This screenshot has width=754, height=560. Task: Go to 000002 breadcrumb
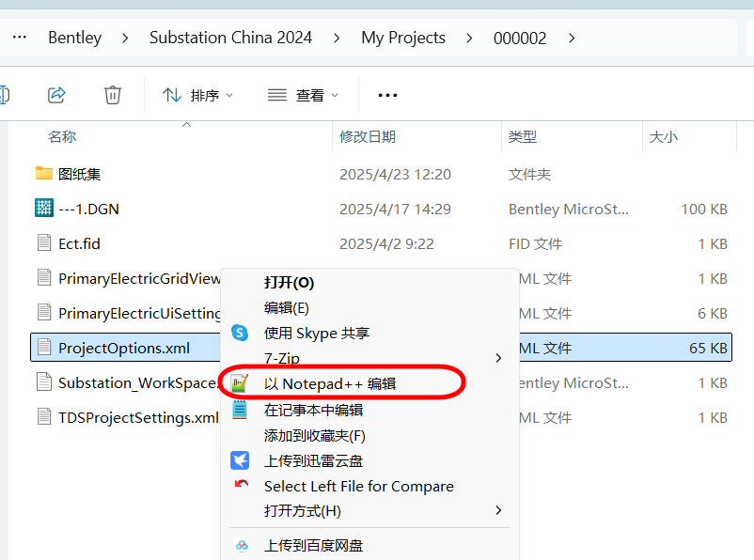tap(520, 38)
